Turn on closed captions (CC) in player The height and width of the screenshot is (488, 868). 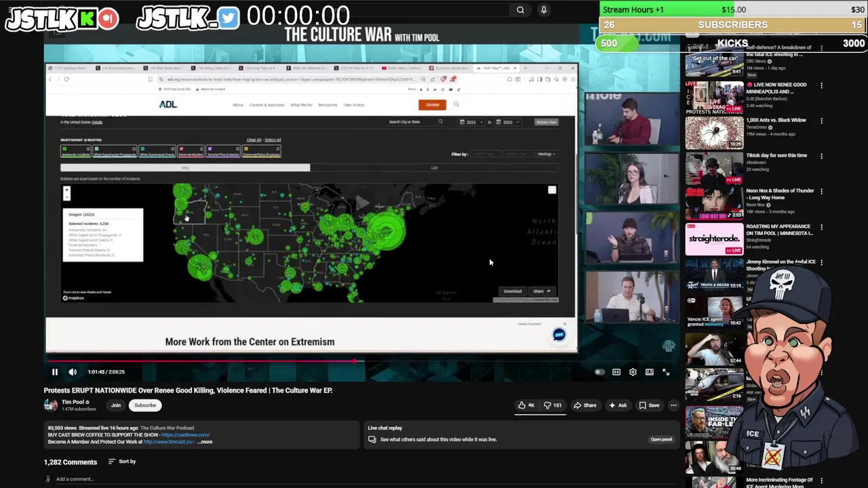pos(616,371)
